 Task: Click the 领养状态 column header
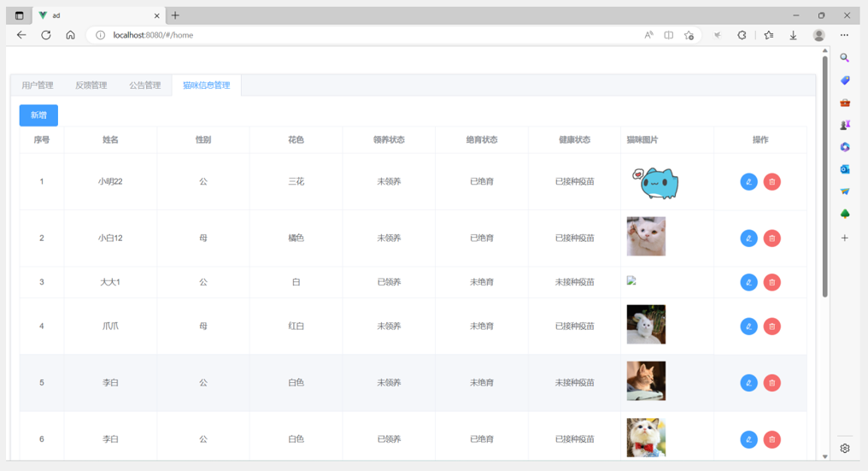[x=389, y=139]
